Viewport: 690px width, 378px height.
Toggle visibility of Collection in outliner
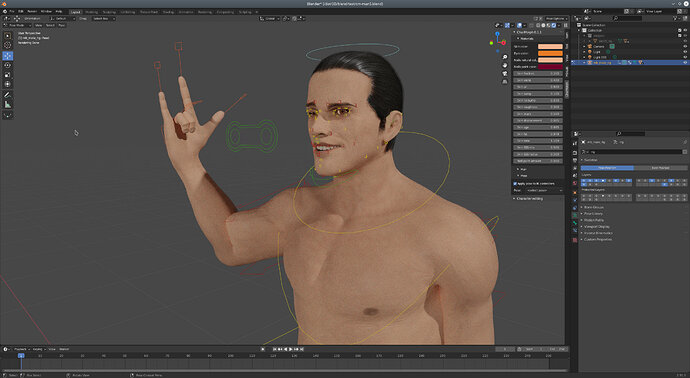pyautogui.click(x=685, y=30)
